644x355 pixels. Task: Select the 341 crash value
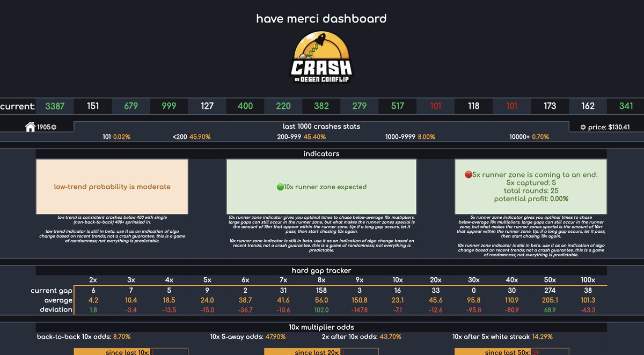coord(626,106)
